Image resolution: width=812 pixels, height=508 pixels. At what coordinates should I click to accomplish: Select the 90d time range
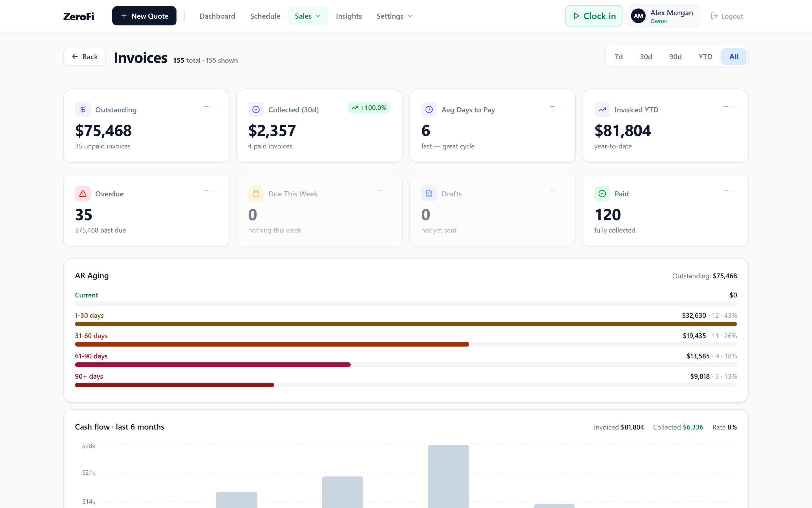pos(675,56)
